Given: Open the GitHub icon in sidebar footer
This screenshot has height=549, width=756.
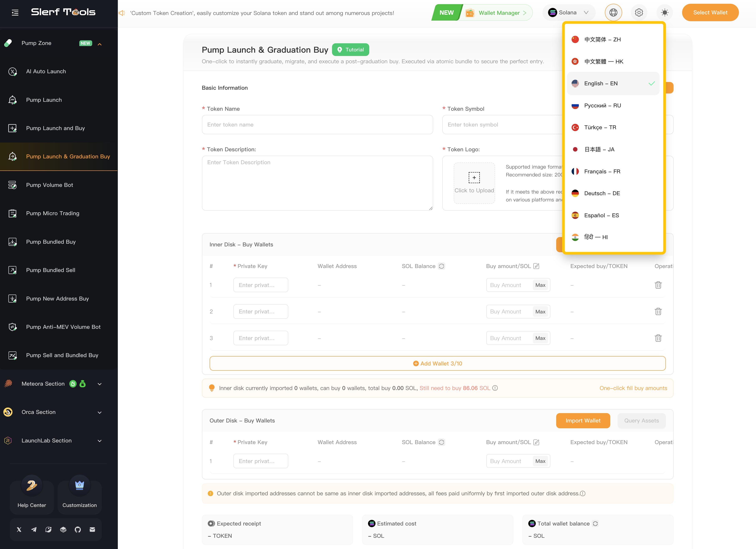Looking at the screenshot, I should (x=78, y=529).
